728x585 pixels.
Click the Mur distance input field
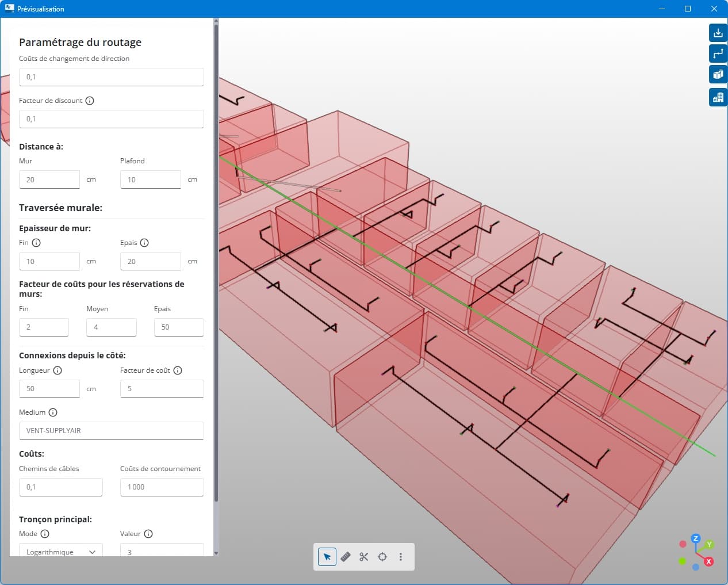tap(49, 179)
